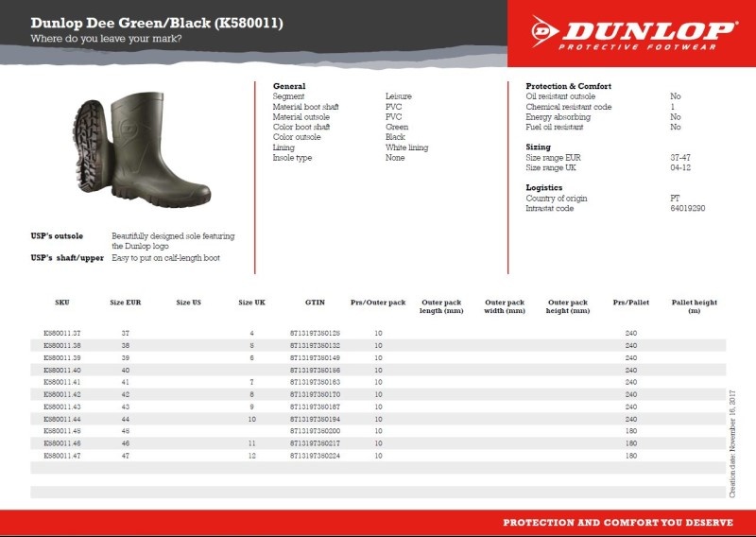Select the Protection & Comfort heading

[x=568, y=86]
